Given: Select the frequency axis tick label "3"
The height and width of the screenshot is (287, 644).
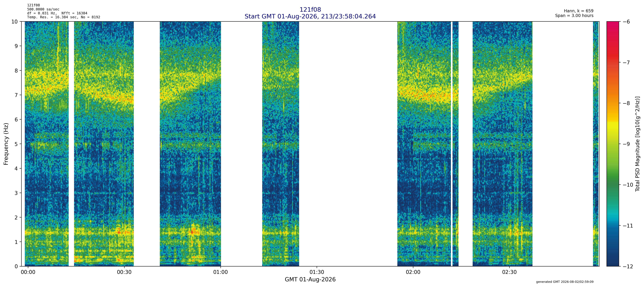Looking at the screenshot, I should coord(16,193).
